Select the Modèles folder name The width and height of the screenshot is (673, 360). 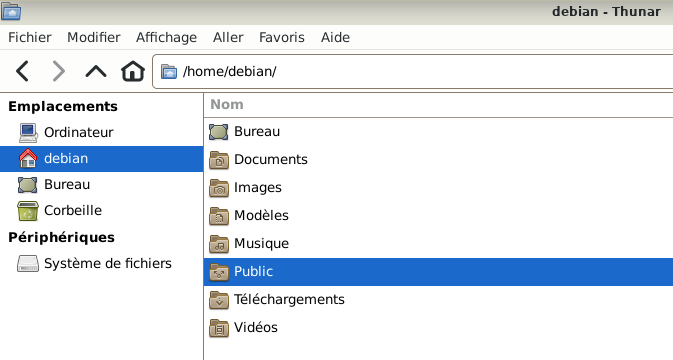[261, 215]
